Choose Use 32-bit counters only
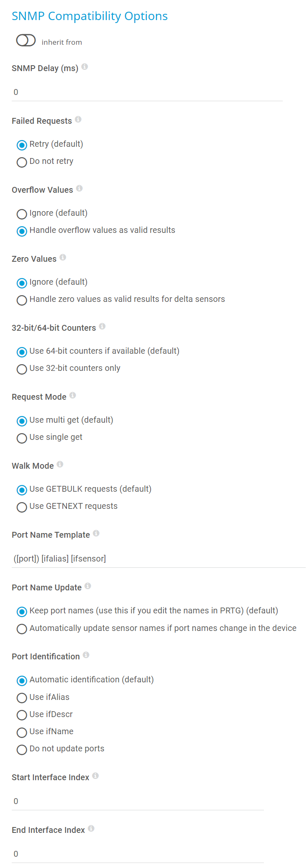This screenshot has height=868, width=307. click(22, 369)
